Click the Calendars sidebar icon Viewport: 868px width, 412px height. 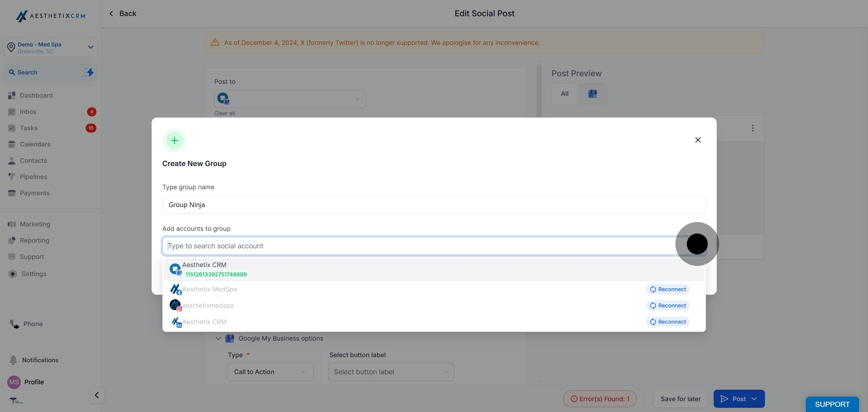pos(12,144)
